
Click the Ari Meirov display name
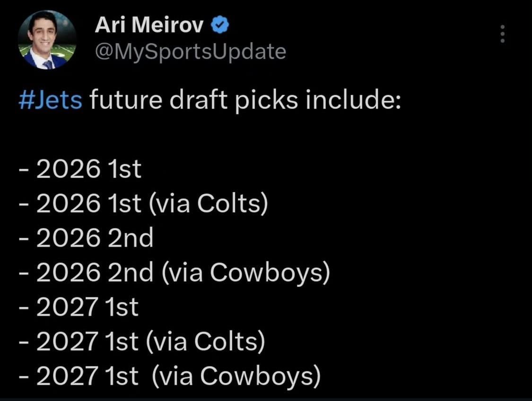click(149, 26)
